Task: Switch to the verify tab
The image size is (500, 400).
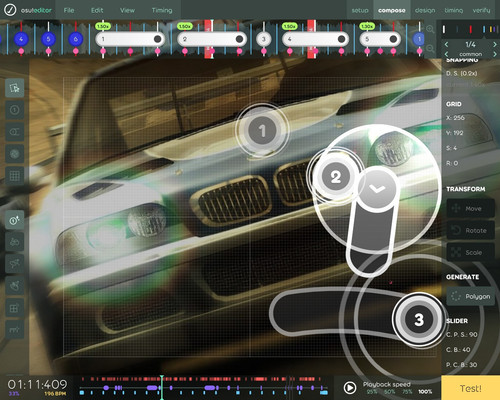Action: tap(481, 10)
